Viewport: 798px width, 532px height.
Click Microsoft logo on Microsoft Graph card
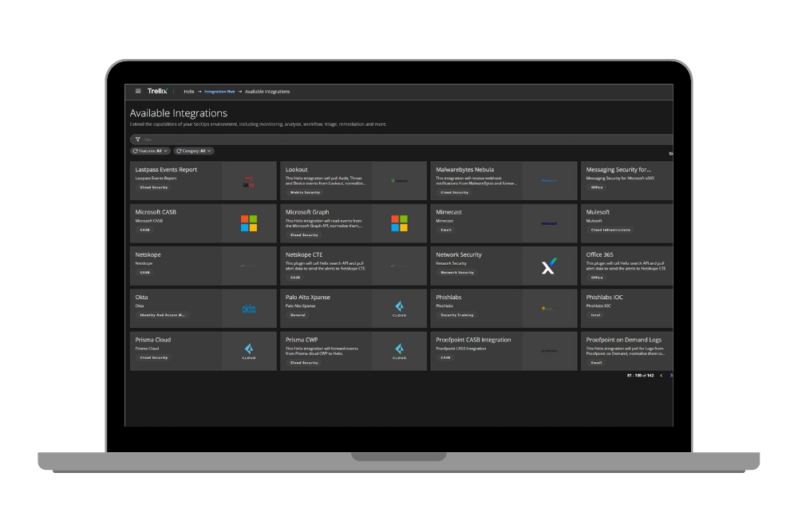tap(400, 223)
